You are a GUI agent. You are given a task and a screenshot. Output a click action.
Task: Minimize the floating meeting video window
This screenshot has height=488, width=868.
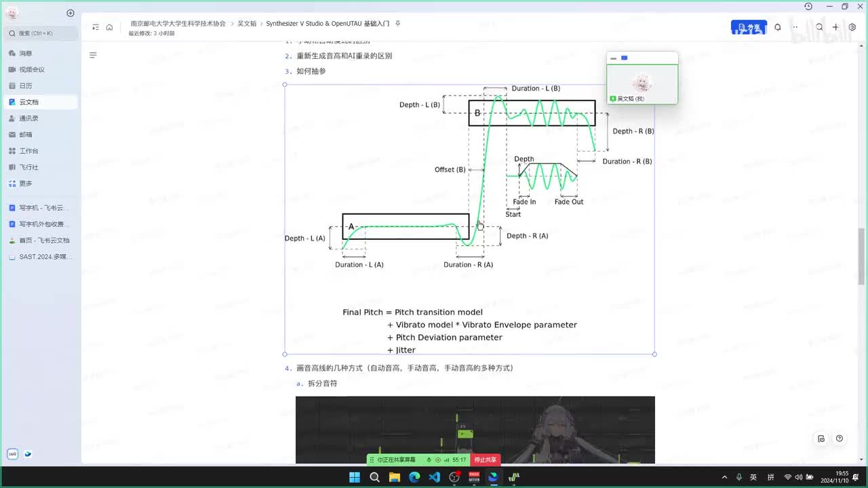pos(614,58)
